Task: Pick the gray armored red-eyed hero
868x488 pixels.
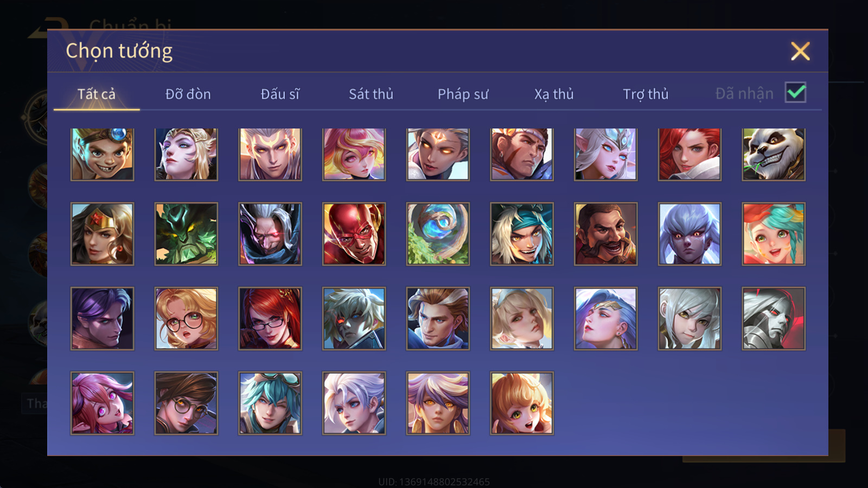Action: [x=774, y=318]
